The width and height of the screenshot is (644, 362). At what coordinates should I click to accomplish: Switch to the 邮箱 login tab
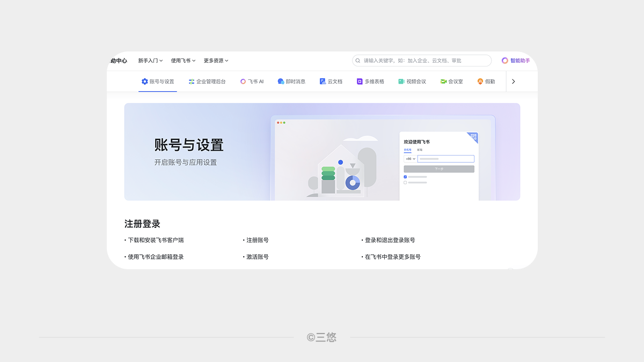click(420, 150)
